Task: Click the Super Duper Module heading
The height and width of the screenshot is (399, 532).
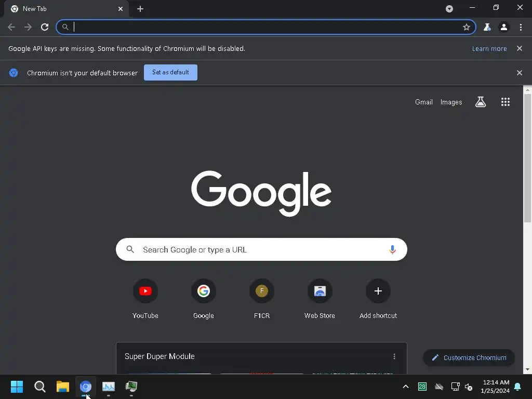Action: click(159, 356)
